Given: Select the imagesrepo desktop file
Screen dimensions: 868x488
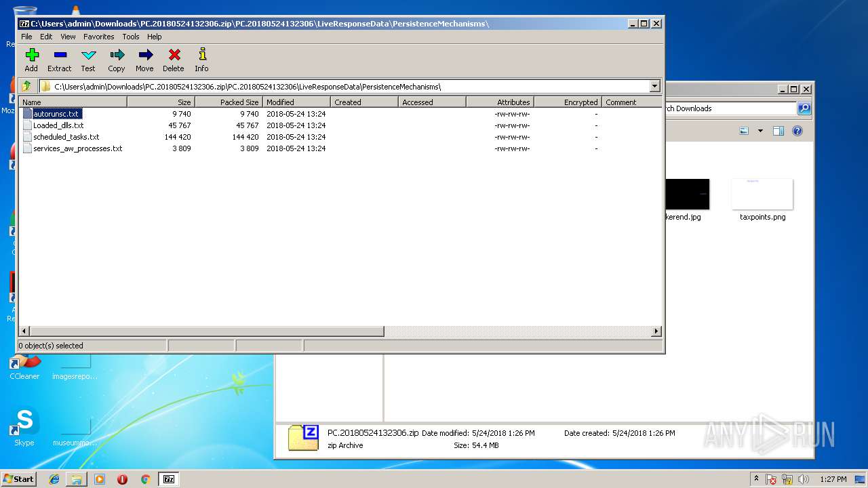Looking at the screenshot, I should click(x=75, y=368).
